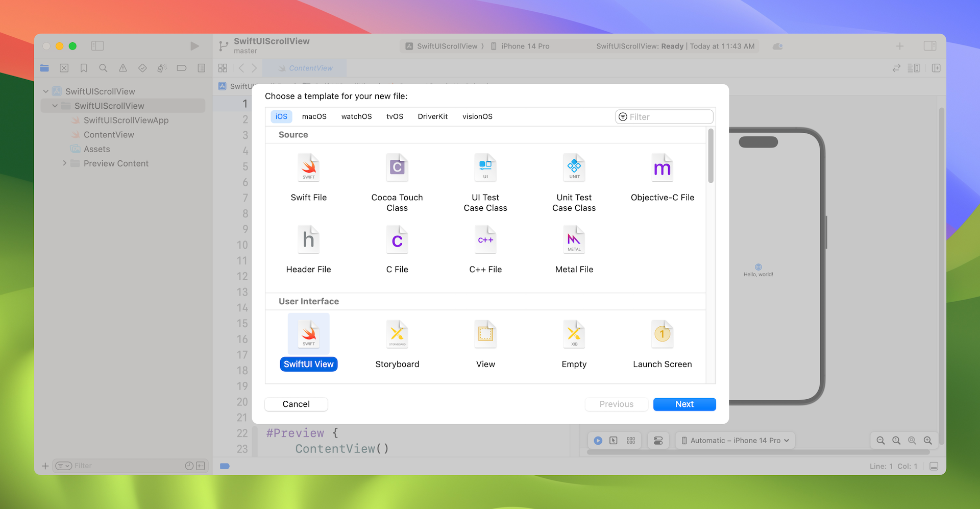Image resolution: width=980 pixels, height=509 pixels.
Task: Choose the View interface template
Action: pos(485,344)
